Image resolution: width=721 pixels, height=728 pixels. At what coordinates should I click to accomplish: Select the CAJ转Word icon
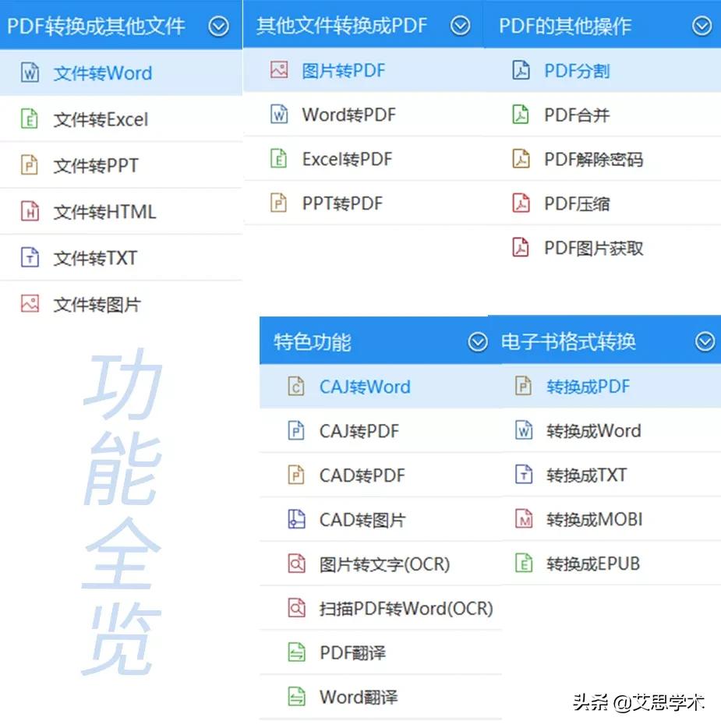pos(295,386)
